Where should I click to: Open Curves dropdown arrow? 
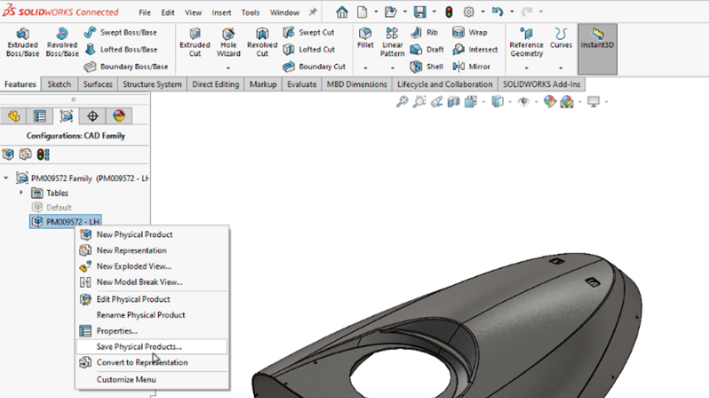click(561, 68)
